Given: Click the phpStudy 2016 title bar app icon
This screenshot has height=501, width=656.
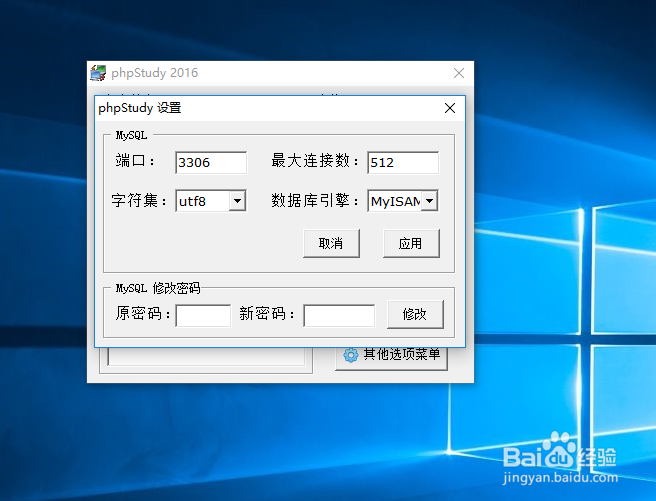Looking at the screenshot, I should coord(98,73).
